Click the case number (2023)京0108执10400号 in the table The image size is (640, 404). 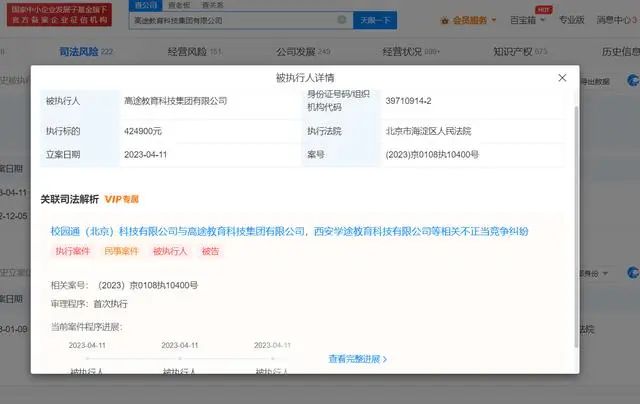point(432,155)
